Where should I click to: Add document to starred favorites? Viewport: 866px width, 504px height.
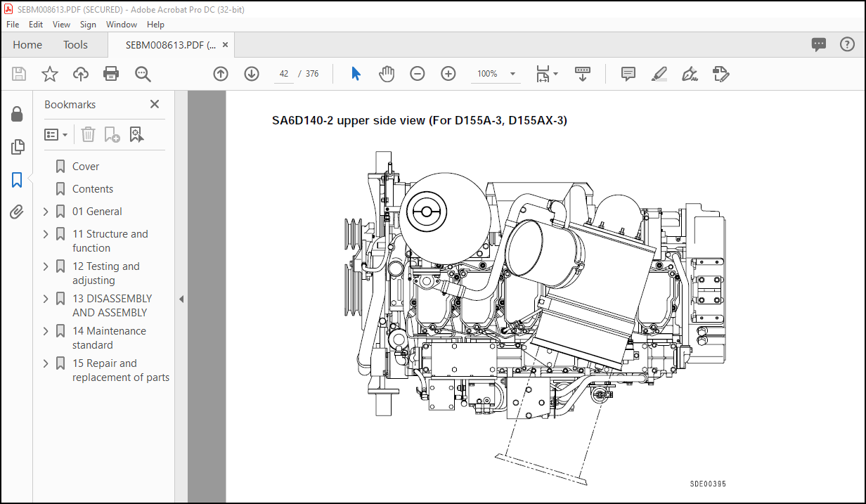[x=50, y=74]
